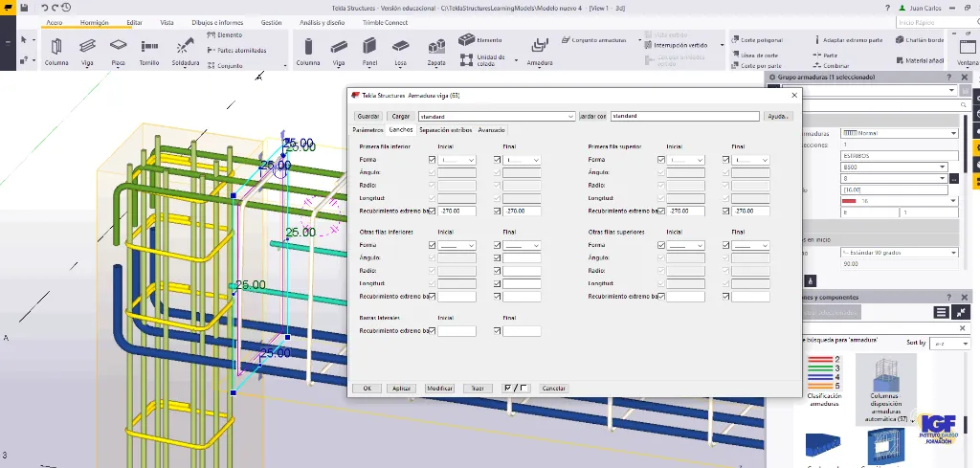980x468 pixels.
Task: Select the concrete Viga tool
Action: (x=339, y=52)
